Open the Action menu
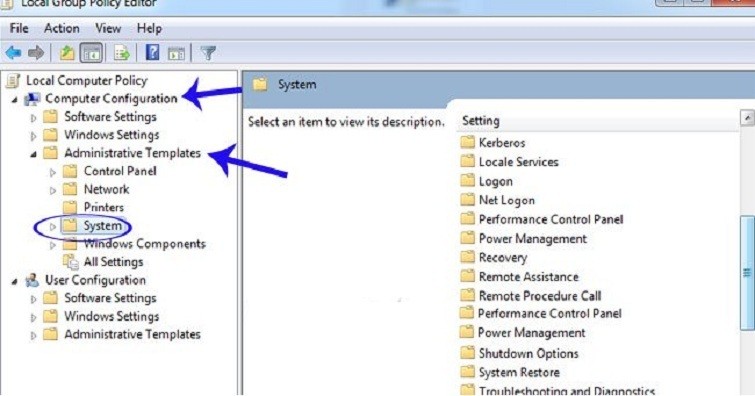The height and width of the screenshot is (396, 755). (x=62, y=28)
